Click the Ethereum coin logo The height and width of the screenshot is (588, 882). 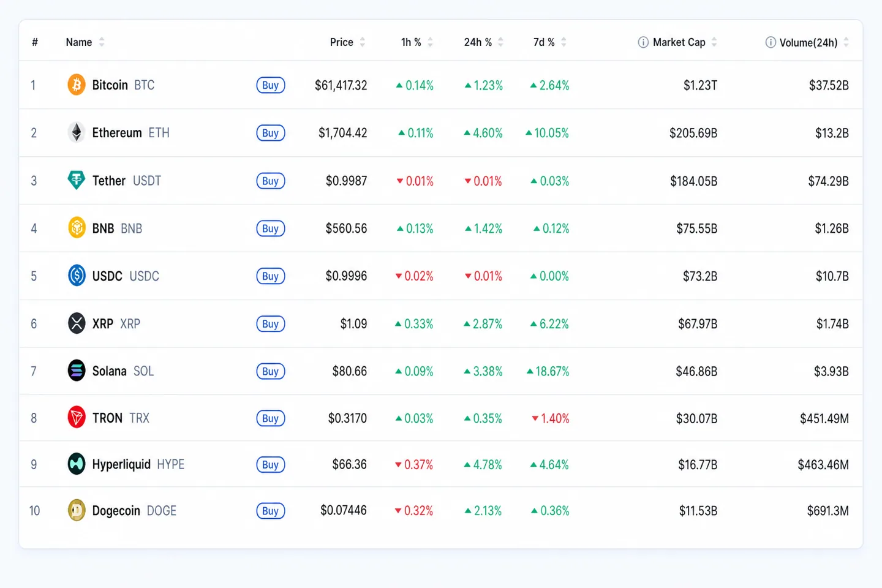pos(77,132)
